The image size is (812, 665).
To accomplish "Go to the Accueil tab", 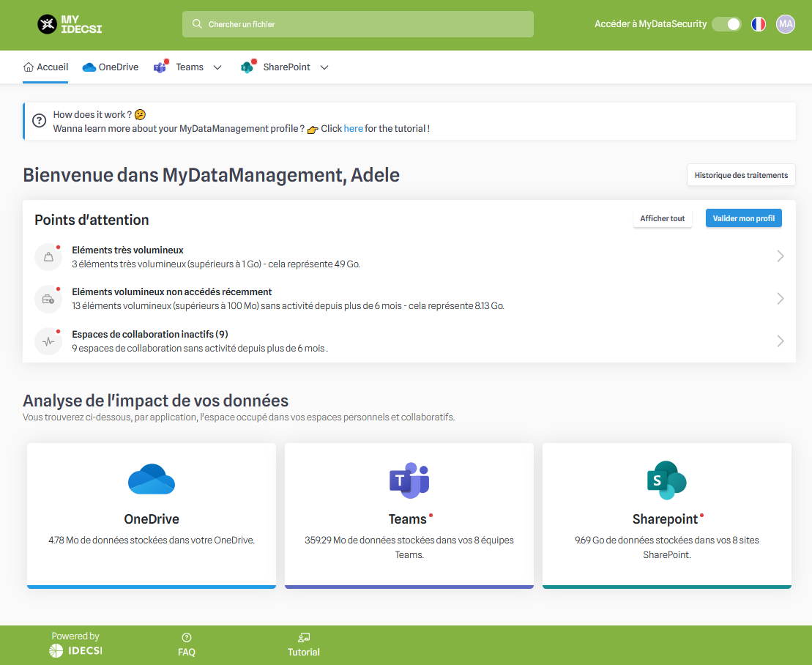I will 45,67.
